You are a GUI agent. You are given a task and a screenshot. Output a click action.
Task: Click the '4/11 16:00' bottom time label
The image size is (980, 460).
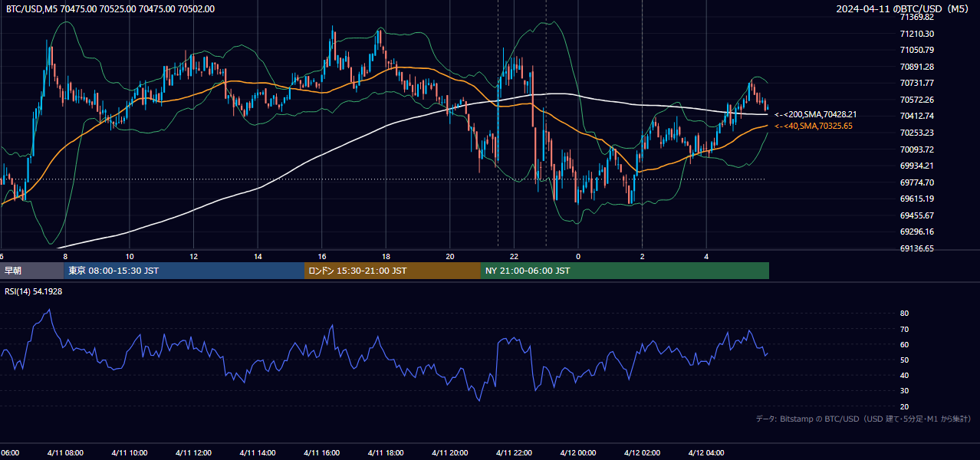tap(321, 453)
